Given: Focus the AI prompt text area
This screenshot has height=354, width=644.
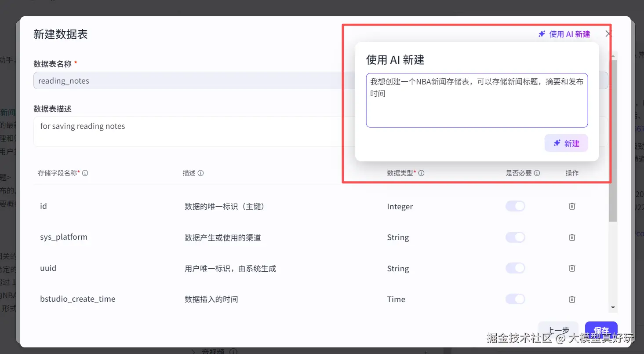Looking at the screenshot, I should (x=477, y=100).
